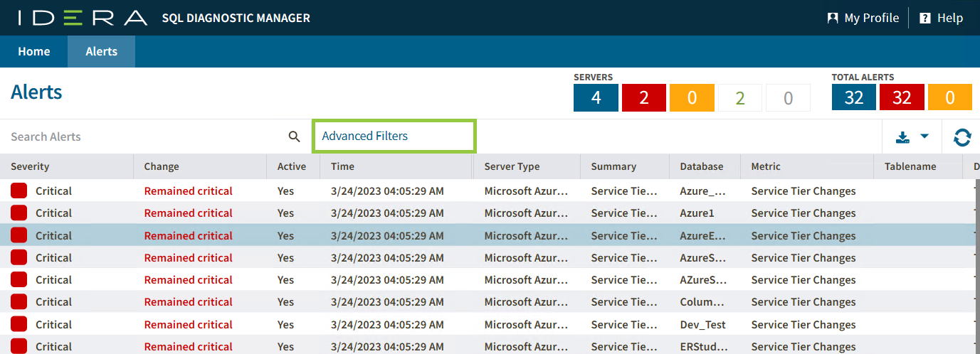Open Advanced Filters panel
The image size is (980, 354).
[365, 136]
